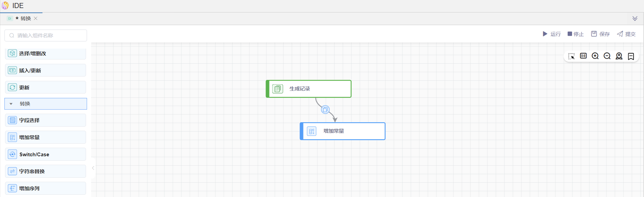The image size is (644, 197).
Task: Expand the tab list double-chevron
Action: tap(635, 19)
